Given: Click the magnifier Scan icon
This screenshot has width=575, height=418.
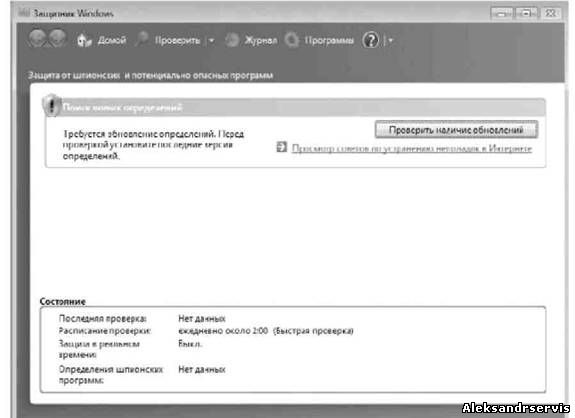Looking at the screenshot, I should (142, 39).
